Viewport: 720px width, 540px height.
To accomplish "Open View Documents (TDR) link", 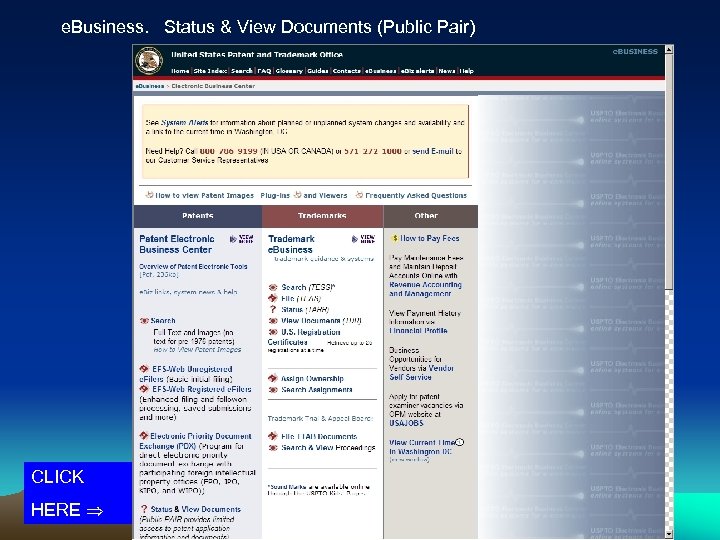I will 321,321.
